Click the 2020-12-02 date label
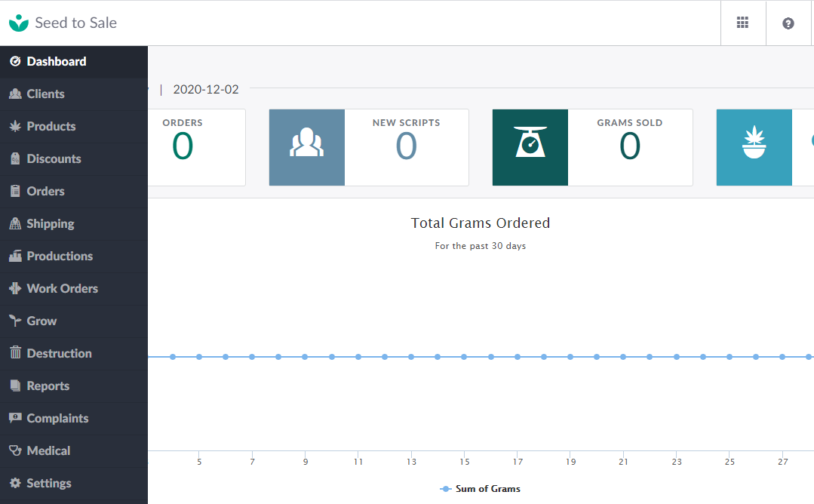Viewport: 814px width, 504px height. pyautogui.click(x=206, y=89)
